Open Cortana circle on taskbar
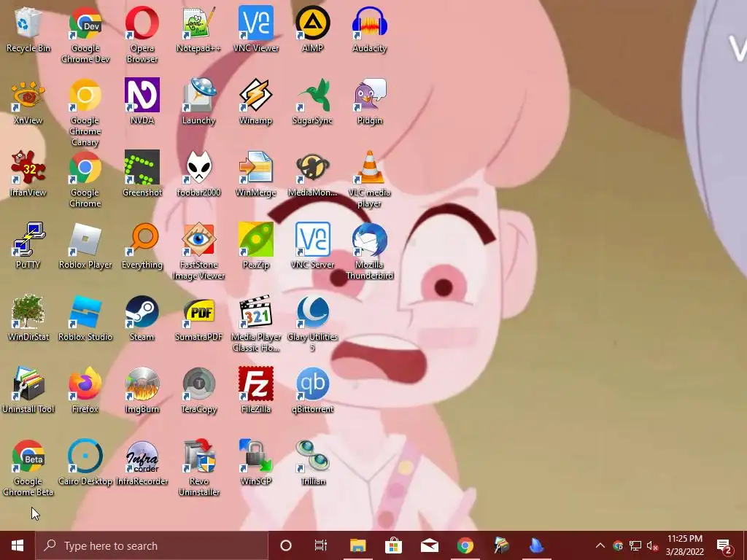The width and height of the screenshot is (747, 560). (x=286, y=545)
